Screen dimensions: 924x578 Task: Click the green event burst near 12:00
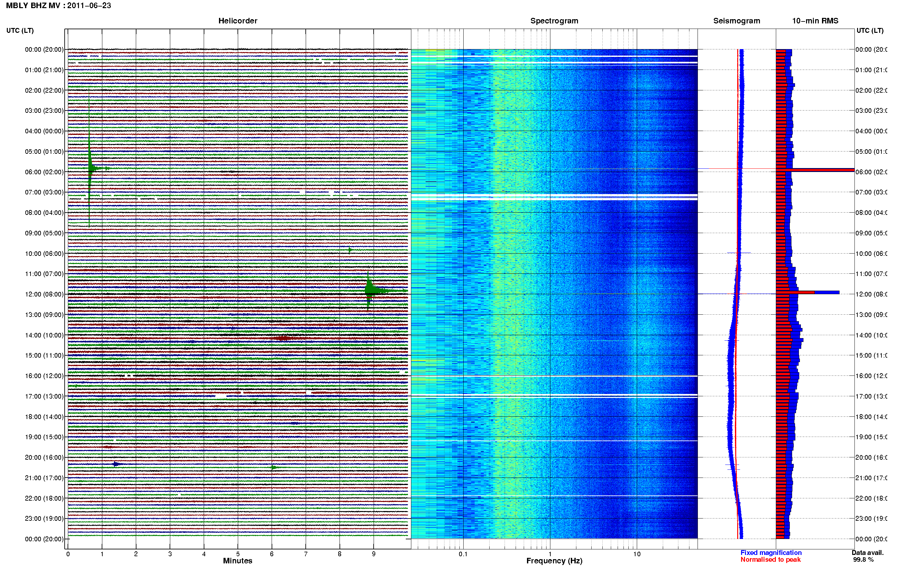point(370,291)
